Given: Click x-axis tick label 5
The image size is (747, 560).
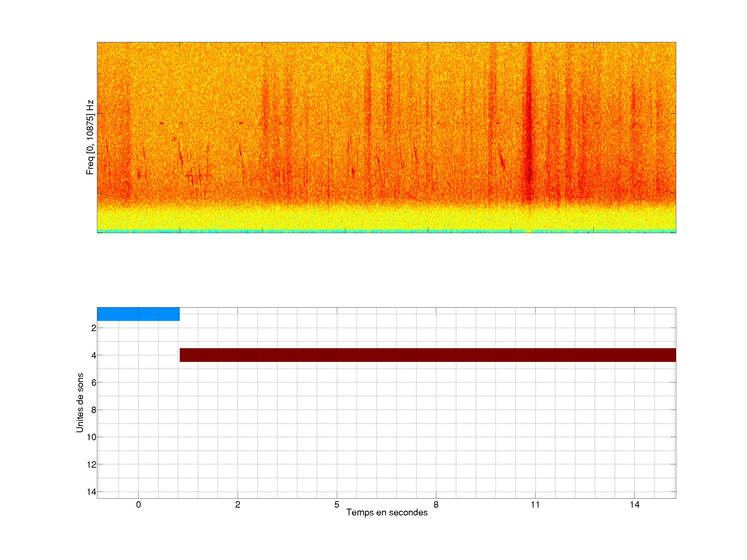Looking at the screenshot, I should pos(337,505).
